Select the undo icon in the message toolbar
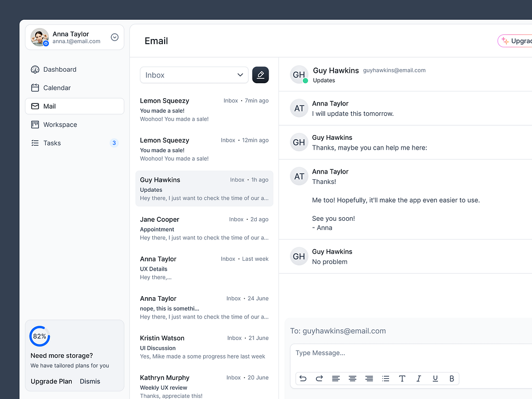 coord(303,378)
